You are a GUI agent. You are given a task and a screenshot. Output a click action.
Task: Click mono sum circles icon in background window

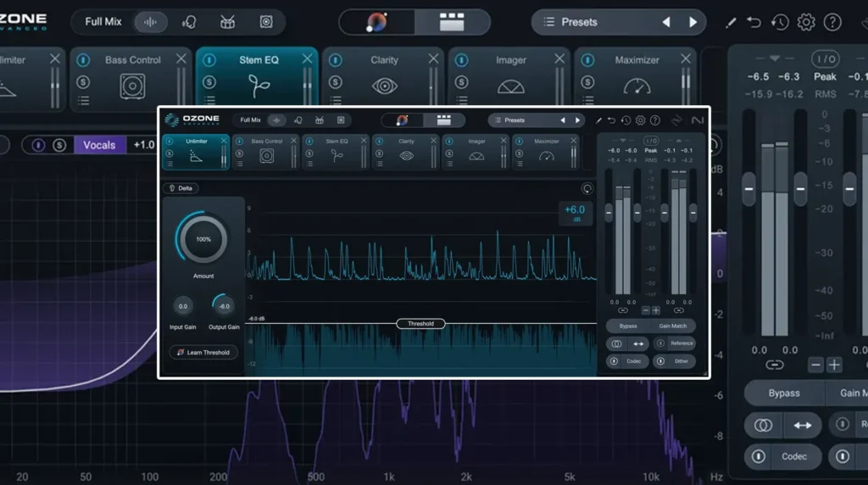[x=763, y=425]
